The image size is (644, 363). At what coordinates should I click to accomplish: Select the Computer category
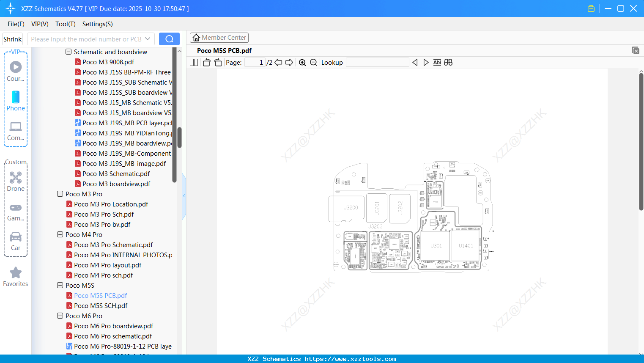[16, 131]
